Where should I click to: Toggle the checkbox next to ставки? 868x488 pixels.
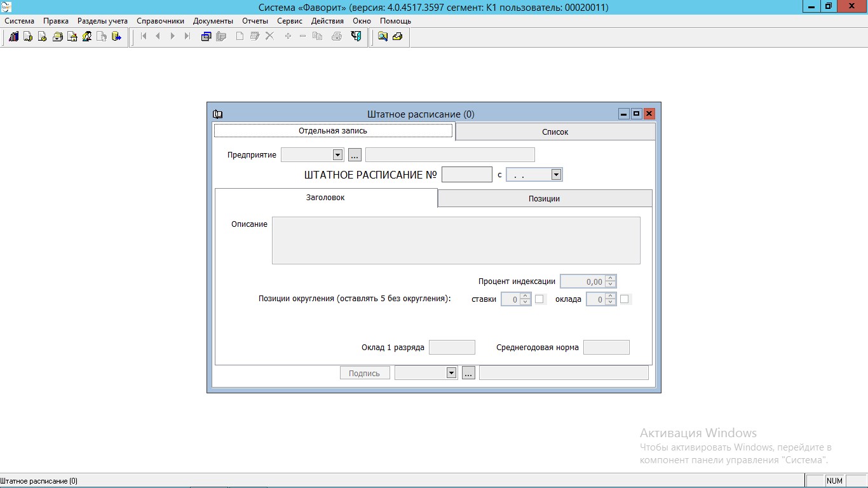[539, 299]
